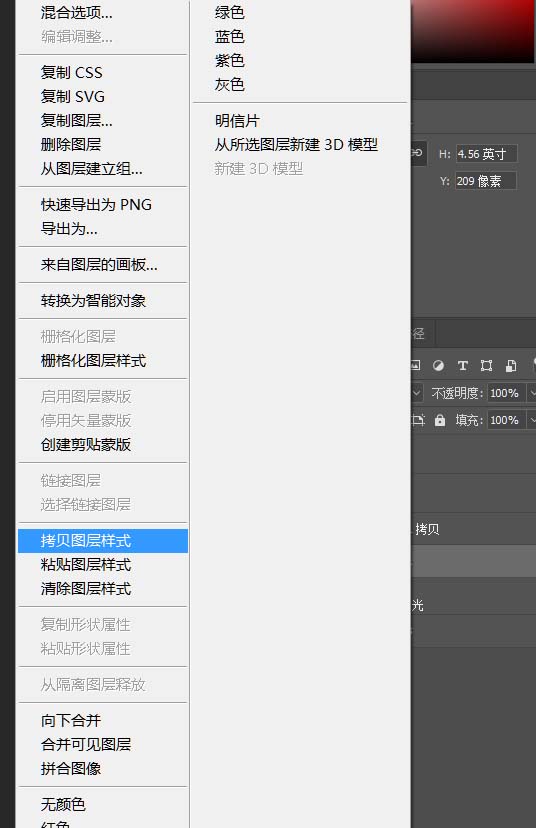Click the 不透明度 100% value field
The width and height of the screenshot is (536, 828).
506,393
